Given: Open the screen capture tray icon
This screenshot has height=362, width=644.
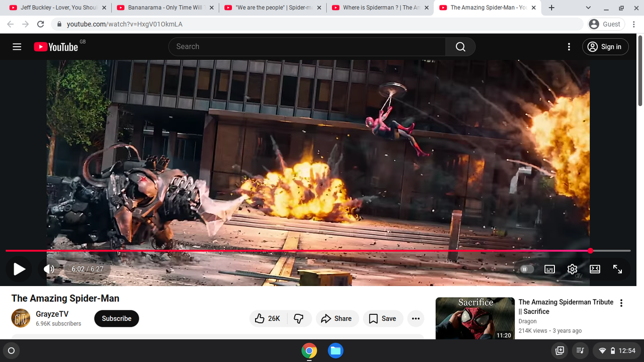Looking at the screenshot, I should coord(559,350).
